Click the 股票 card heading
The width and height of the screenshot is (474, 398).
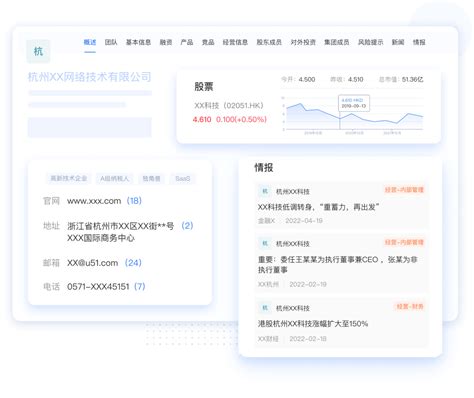[204, 87]
